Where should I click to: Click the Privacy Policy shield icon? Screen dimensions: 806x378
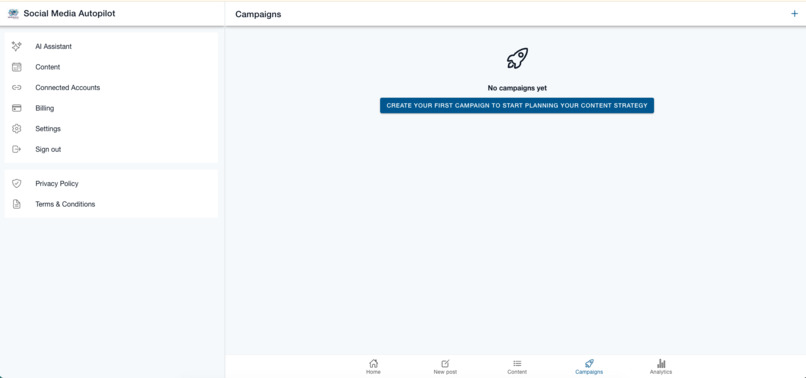(16, 184)
